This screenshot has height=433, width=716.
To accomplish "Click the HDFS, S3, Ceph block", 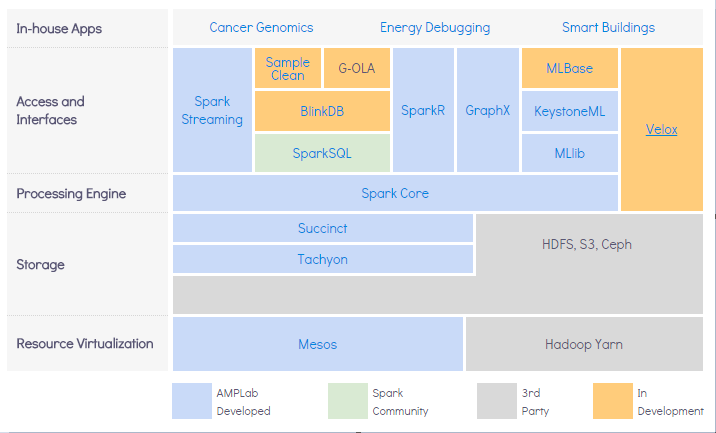I will [587, 244].
